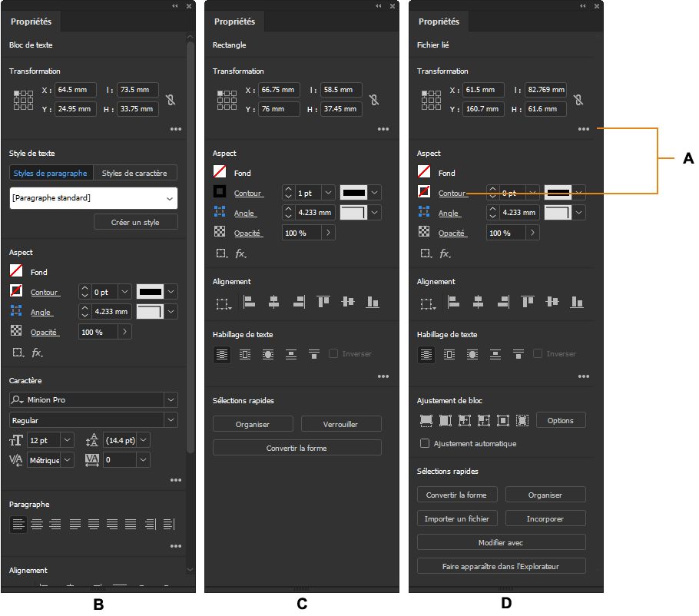
Task: Click the Créer un style button
Action: coord(135,222)
